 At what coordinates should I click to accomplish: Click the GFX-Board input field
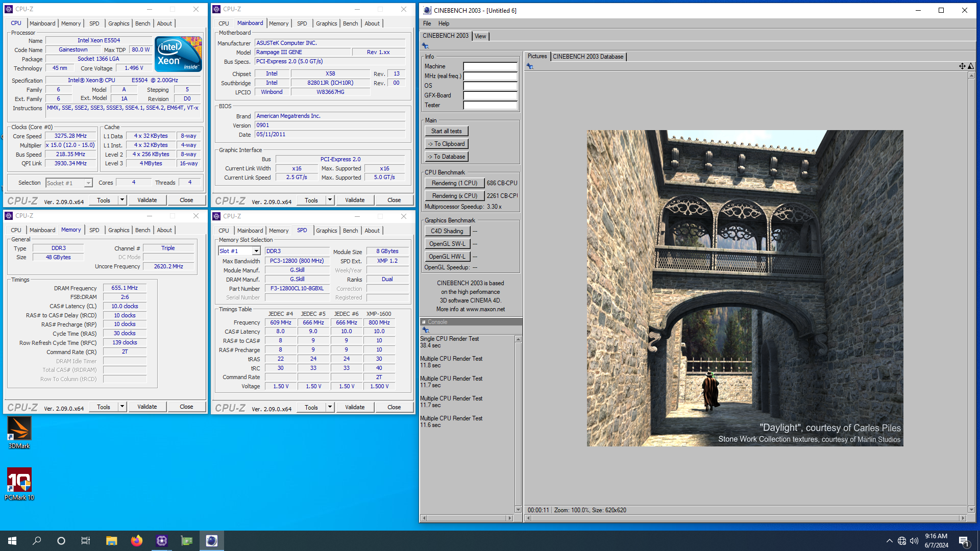click(490, 95)
